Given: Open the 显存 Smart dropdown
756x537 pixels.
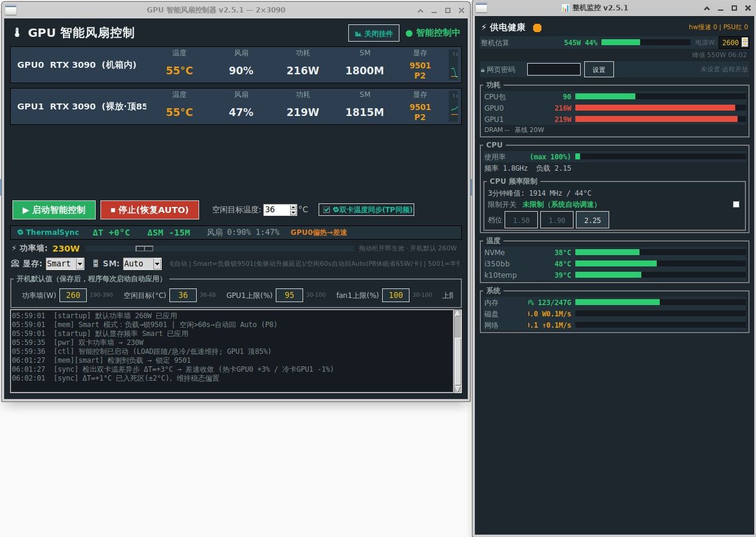Looking at the screenshot, I should pos(80,263).
